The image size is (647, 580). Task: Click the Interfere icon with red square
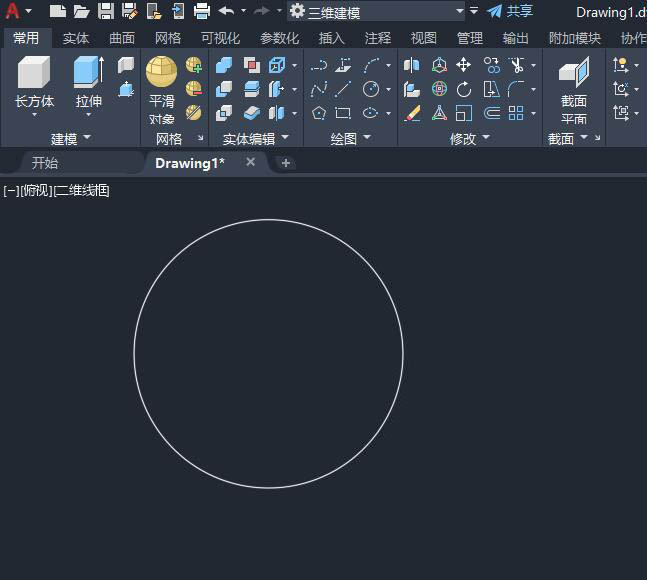pos(252,65)
